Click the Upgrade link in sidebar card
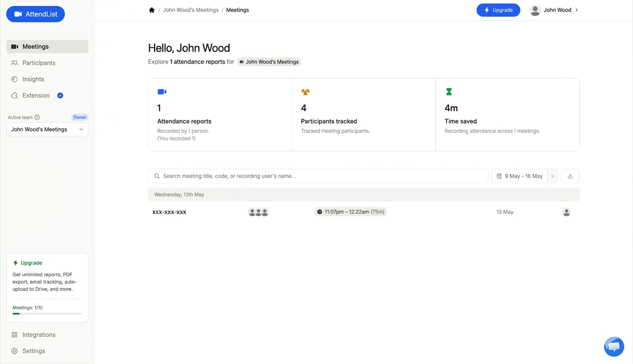Viewport: 633px width, 364px height. tap(27, 263)
